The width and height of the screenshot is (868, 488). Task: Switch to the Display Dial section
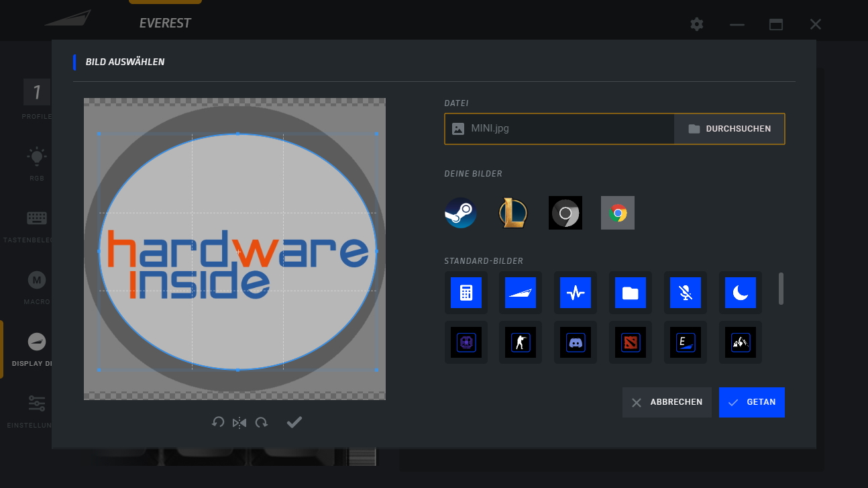pos(31,350)
